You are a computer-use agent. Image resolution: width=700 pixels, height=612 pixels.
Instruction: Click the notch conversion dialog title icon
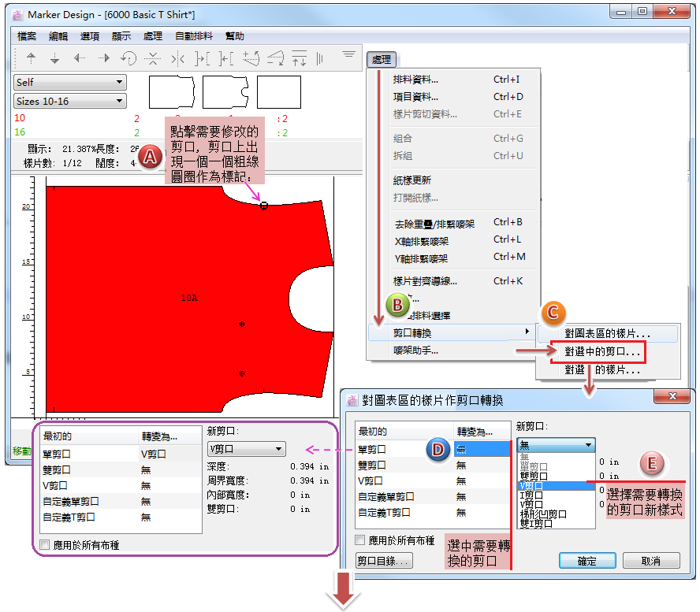click(352, 400)
